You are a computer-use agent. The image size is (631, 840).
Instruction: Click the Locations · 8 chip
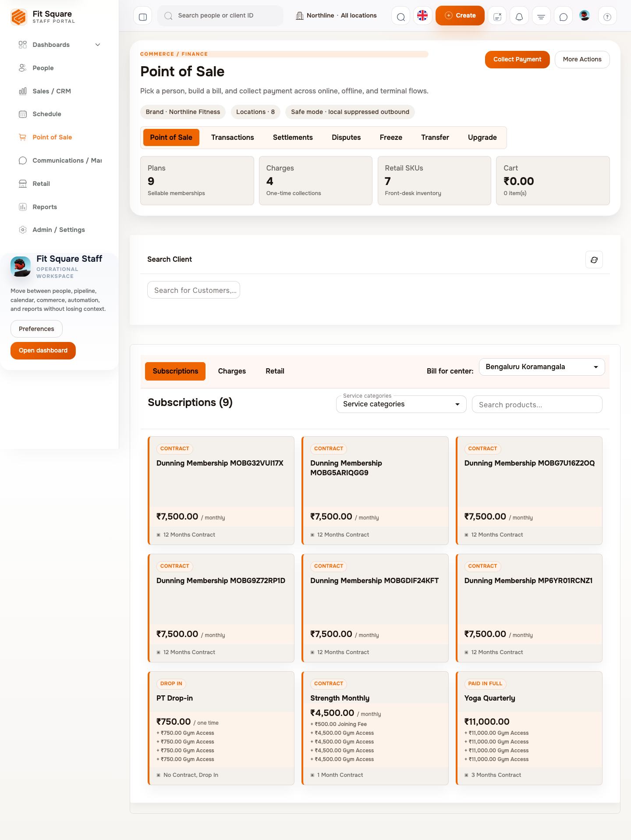(255, 112)
